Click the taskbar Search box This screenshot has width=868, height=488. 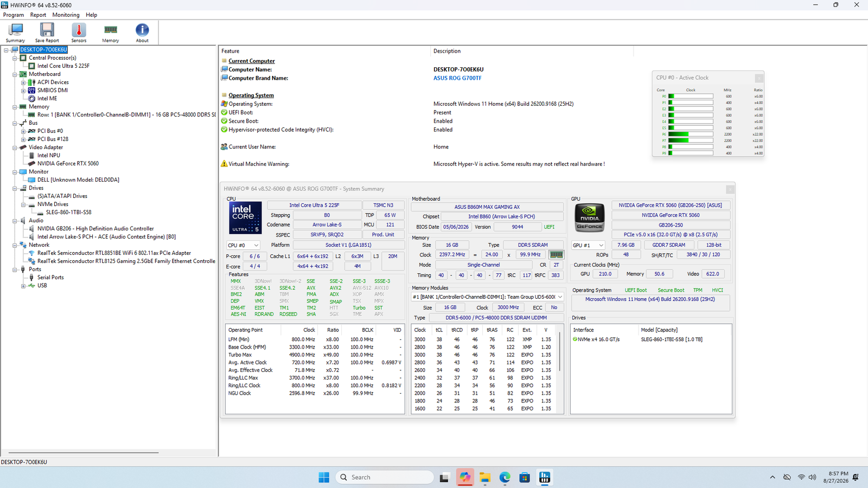click(385, 477)
